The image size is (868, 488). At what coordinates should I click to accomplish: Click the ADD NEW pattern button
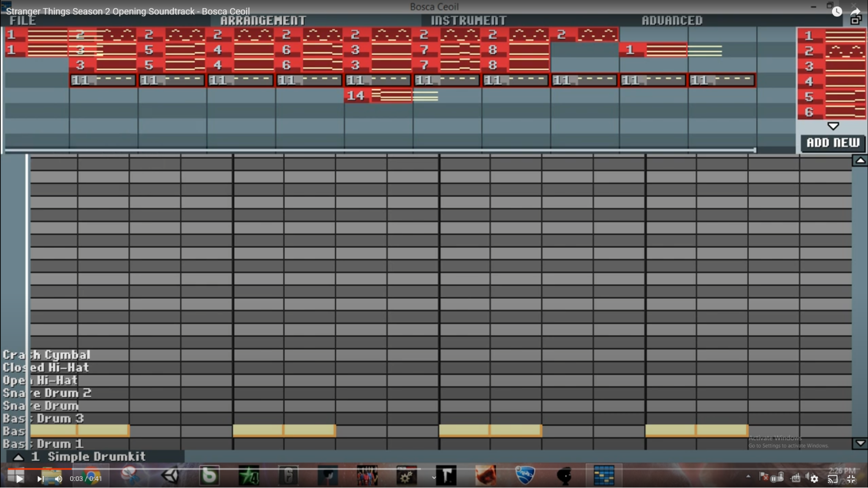(833, 143)
